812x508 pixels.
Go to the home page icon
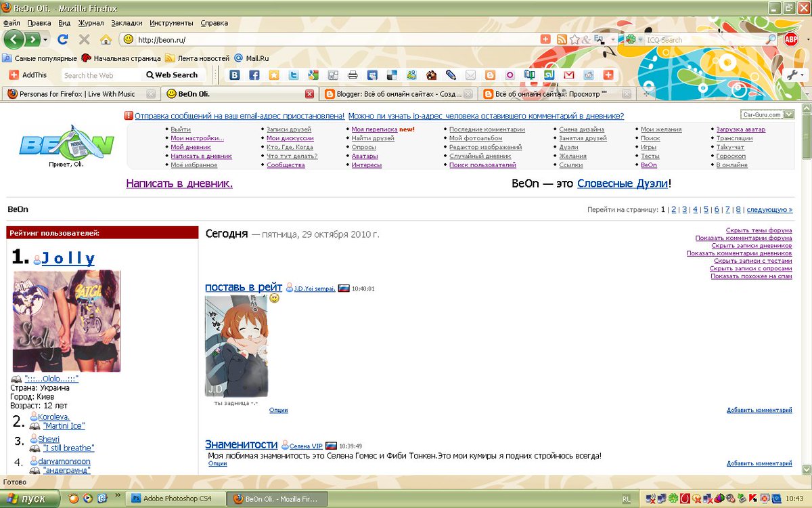click(x=106, y=39)
